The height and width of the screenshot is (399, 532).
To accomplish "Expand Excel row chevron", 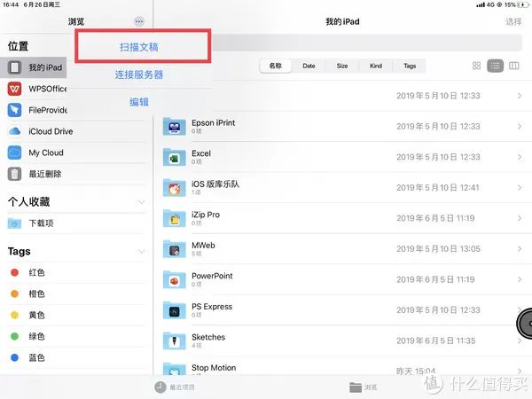I will 519,157.
